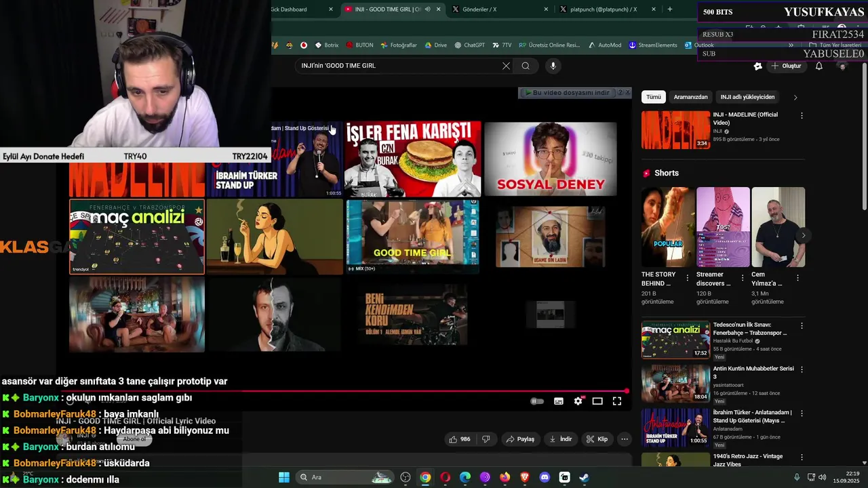
Task: Open a new browser tab
Action: click(x=670, y=9)
